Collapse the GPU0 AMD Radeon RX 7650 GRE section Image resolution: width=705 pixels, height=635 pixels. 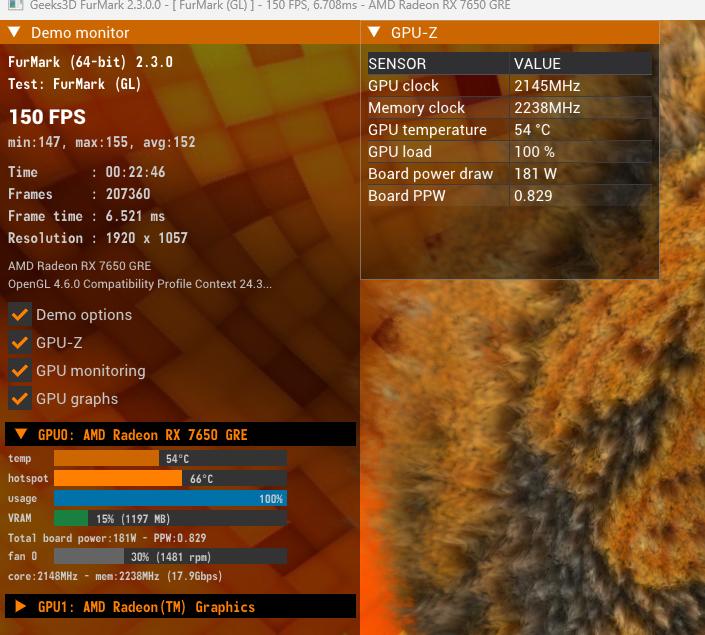(21, 434)
